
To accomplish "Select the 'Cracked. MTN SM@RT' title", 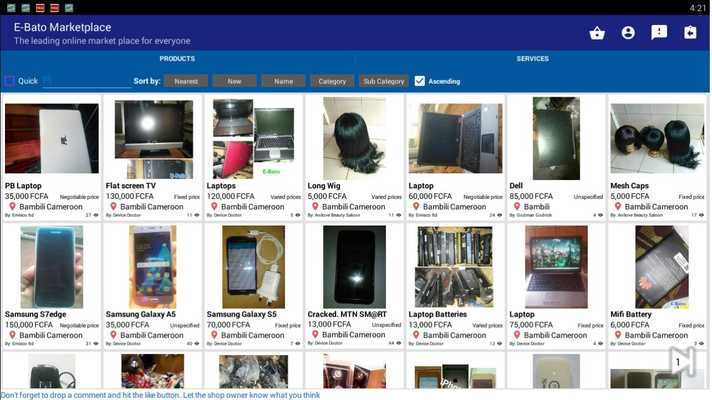I will (347, 314).
